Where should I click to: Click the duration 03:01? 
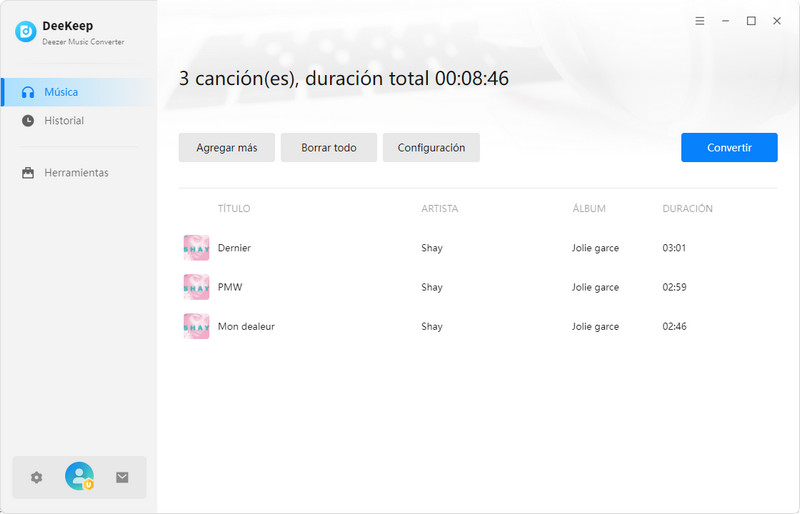674,248
